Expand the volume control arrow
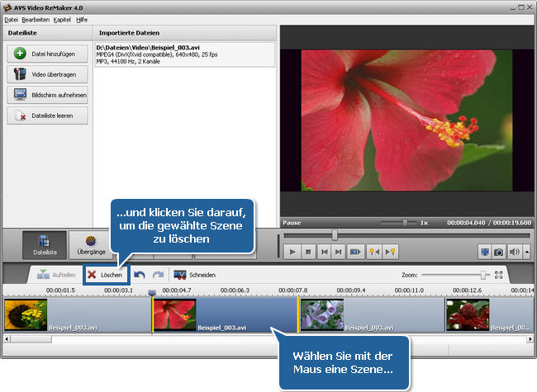Image resolution: width=537 pixels, height=392 pixels. [x=525, y=252]
